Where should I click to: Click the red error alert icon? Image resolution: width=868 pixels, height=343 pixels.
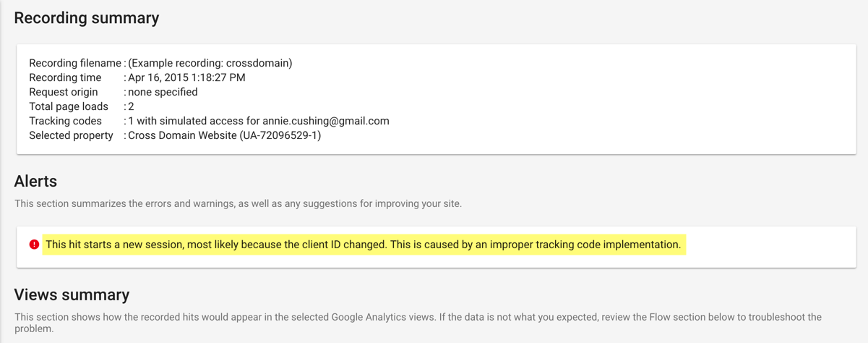[34, 245]
